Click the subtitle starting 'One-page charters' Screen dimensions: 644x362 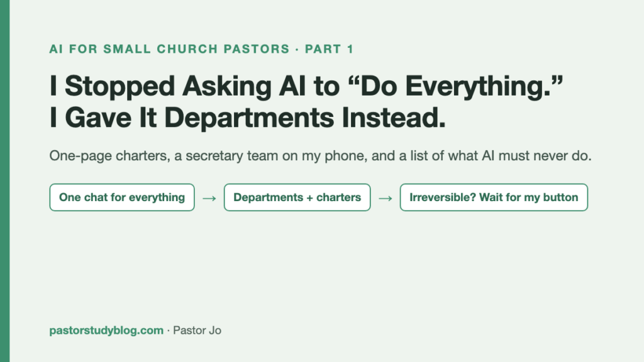pyautogui.click(x=320, y=156)
